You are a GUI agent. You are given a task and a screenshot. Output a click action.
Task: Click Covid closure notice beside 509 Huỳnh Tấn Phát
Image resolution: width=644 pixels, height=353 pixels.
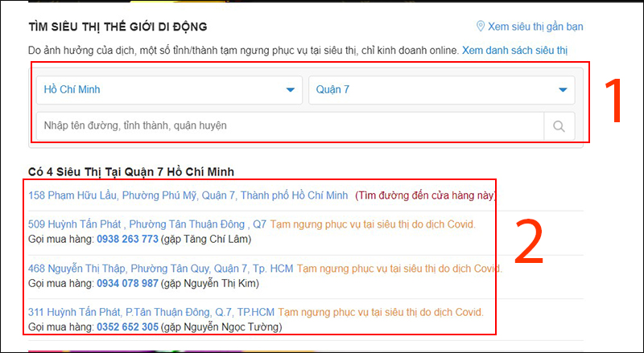(x=373, y=224)
